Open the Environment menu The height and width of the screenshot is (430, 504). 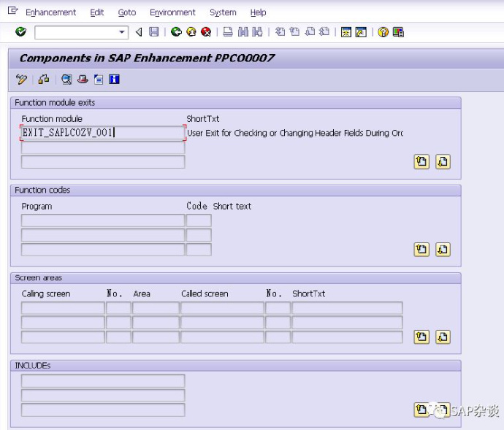pos(172,12)
